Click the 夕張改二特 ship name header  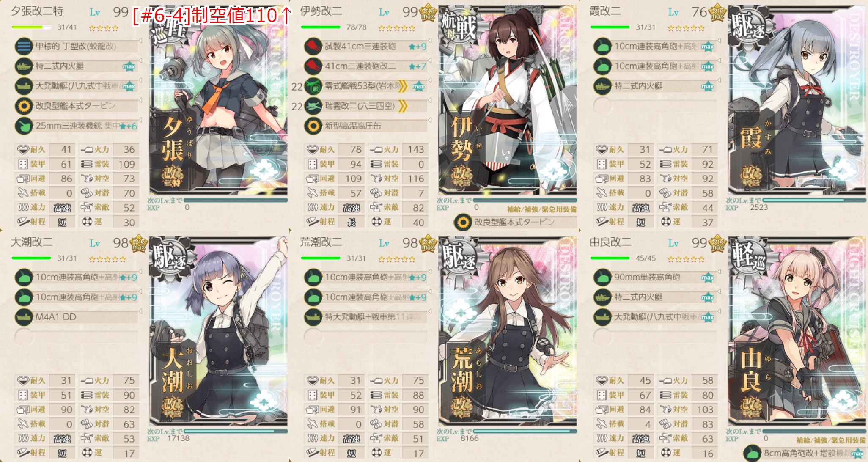pyautogui.click(x=37, y=11)
